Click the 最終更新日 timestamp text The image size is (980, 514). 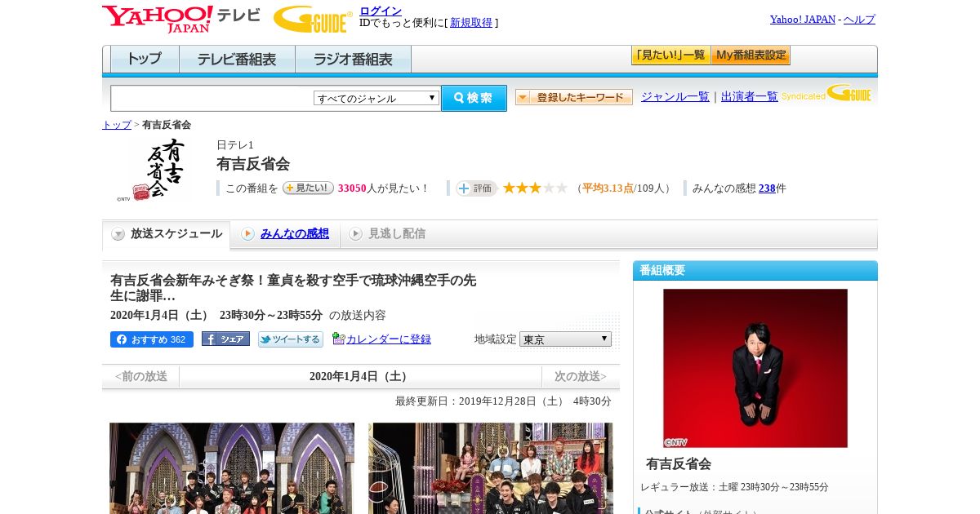(503, 401)
